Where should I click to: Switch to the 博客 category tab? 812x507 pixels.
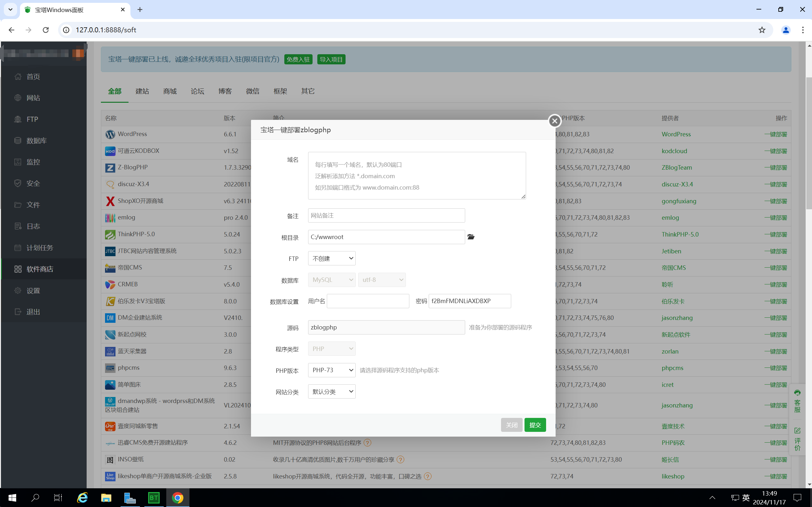coord(225,91)
